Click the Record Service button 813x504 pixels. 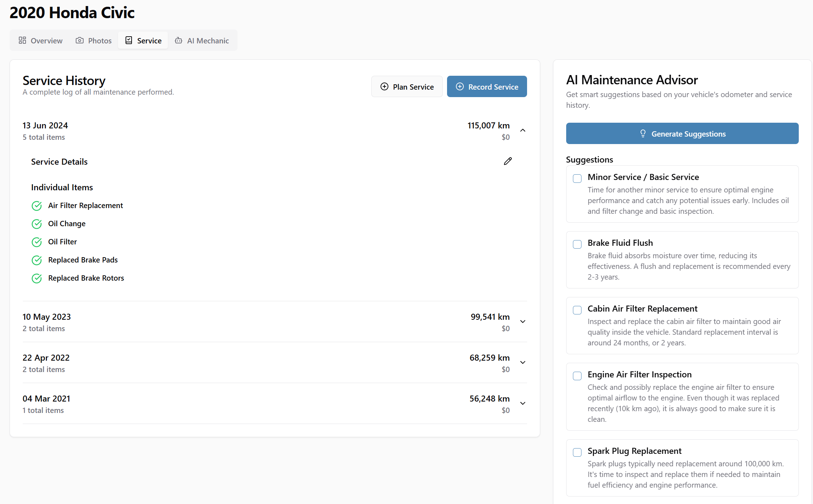487,86
